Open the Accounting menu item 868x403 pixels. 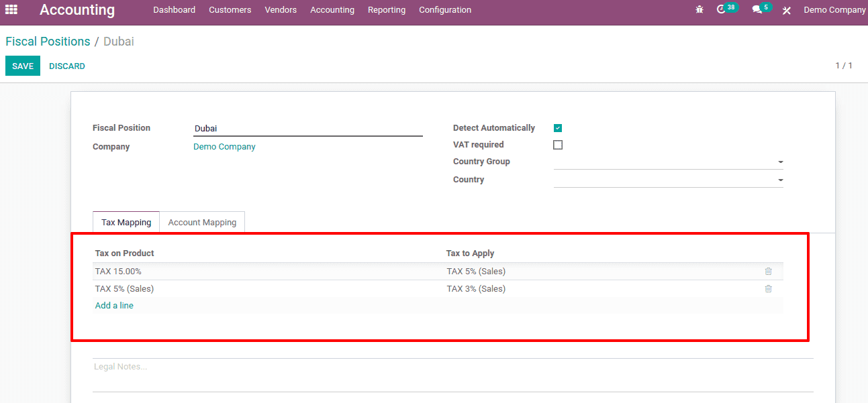pos(332,10)
